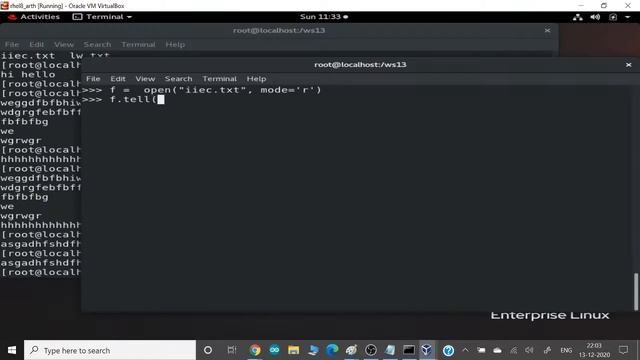Click the pen/link tray icon
The width and height of the screenshot is (640, 360).
pos(547,350)
